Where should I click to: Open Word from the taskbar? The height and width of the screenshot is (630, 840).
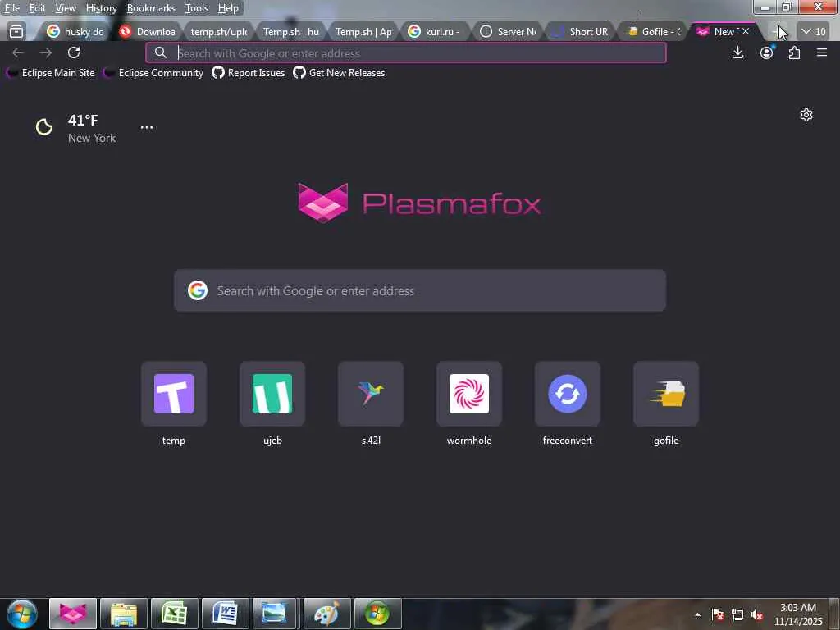[x=226, y=614]
